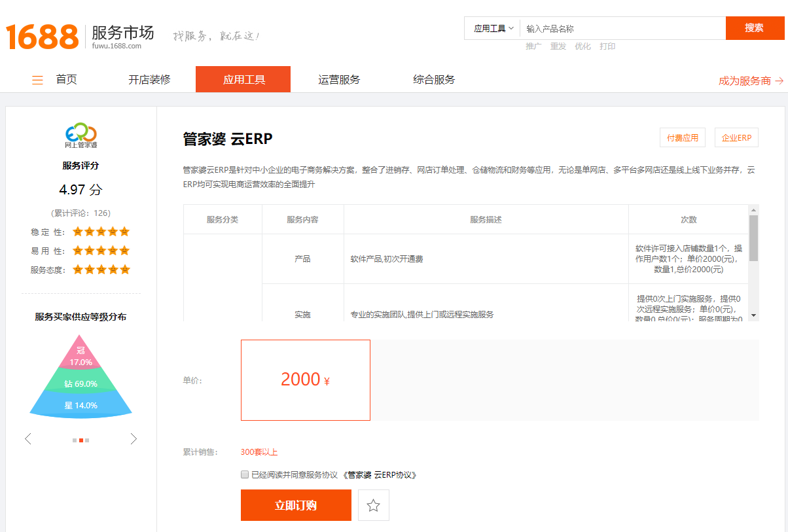Select the middle carousel dot indicator

[81, 440]
